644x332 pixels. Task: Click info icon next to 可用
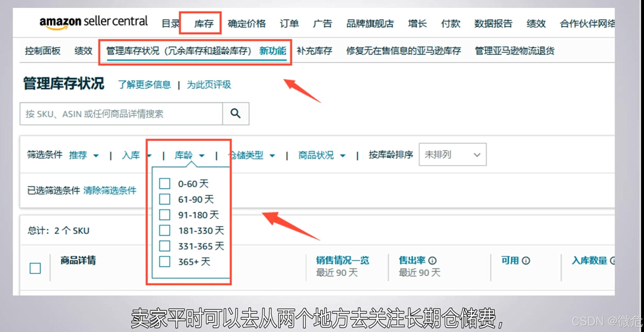526,261
